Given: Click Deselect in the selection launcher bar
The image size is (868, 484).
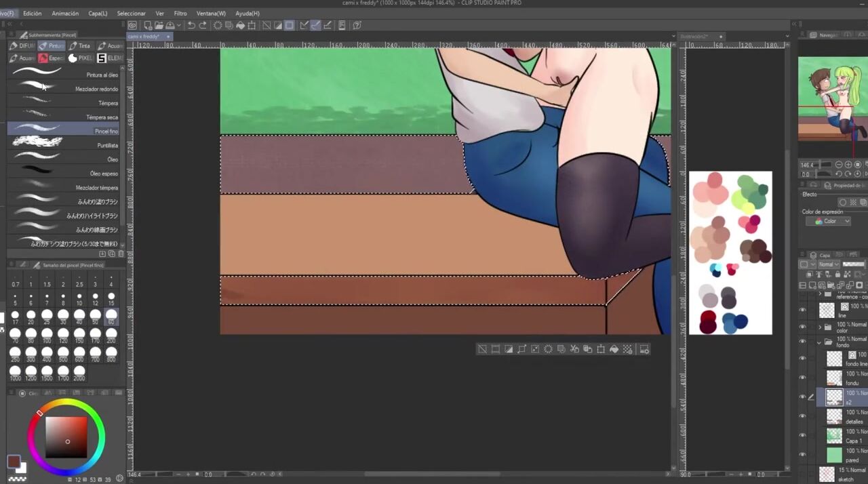Looking at the screenshot, I should (482, 349).
